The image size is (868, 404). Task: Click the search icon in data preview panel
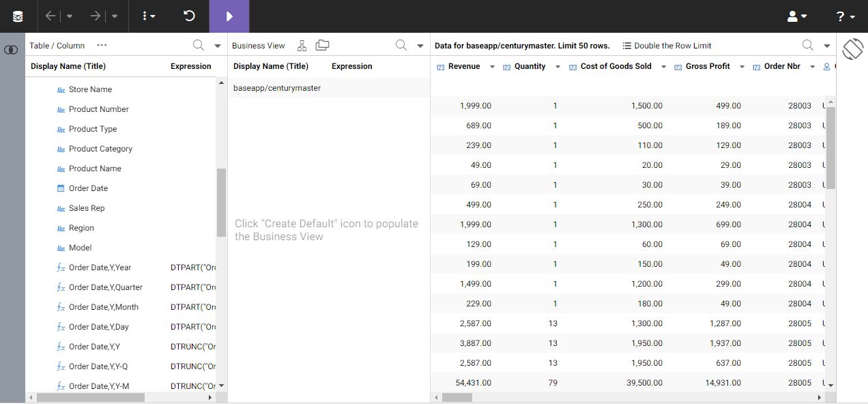[807, 46]
